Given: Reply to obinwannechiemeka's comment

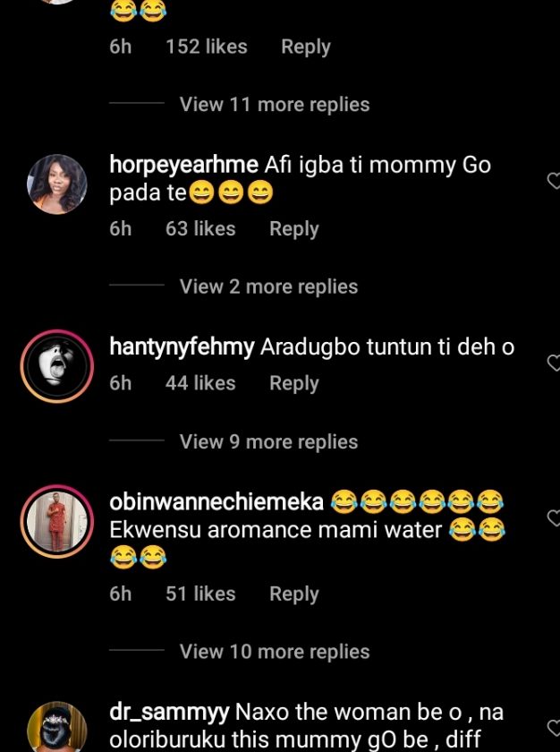Looking at the screenshot, I should (293, 594).
